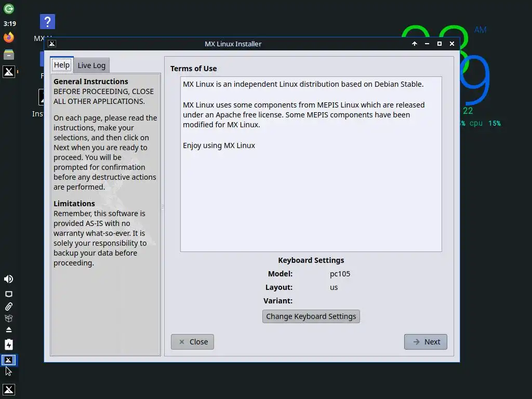Open the question mark desktop icon

pos(47,22)
